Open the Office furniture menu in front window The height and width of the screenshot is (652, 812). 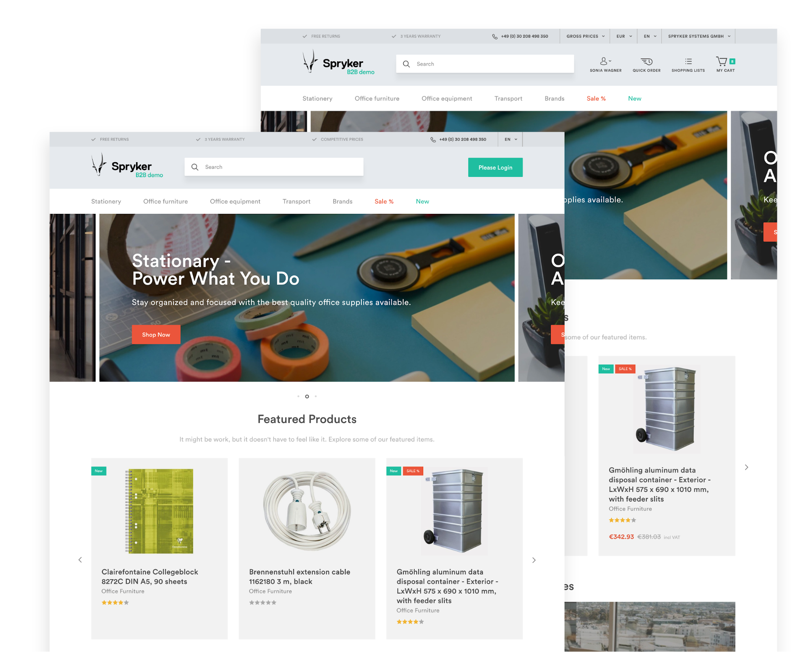click(x=165, y=201)
